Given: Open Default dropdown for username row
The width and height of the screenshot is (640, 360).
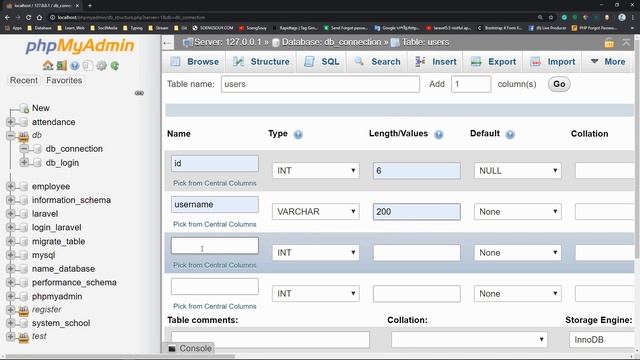Looking at the screenshot, I should pyautogui.click(x=518, y=211).
